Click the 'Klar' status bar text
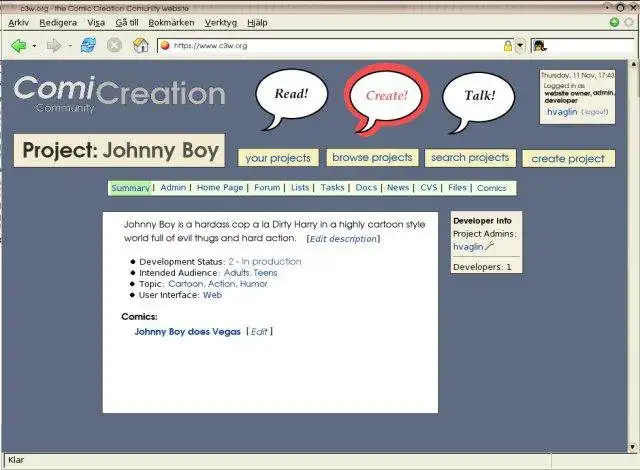The width and height of the screenshot is (640, 470). click(16, 460)
